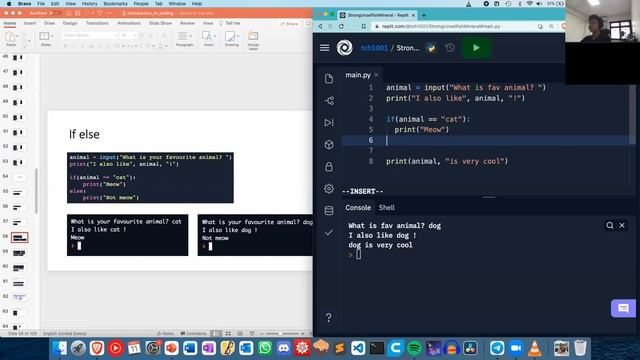Open PowerPoint Home ribbon tab

pyautogui.click(x=10, y=23)
